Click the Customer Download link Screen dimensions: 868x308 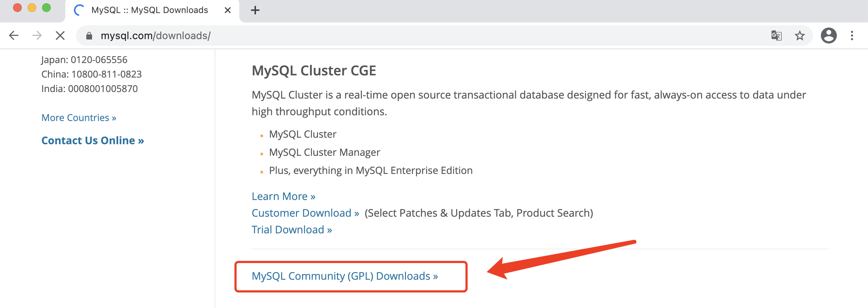(305, 213)
